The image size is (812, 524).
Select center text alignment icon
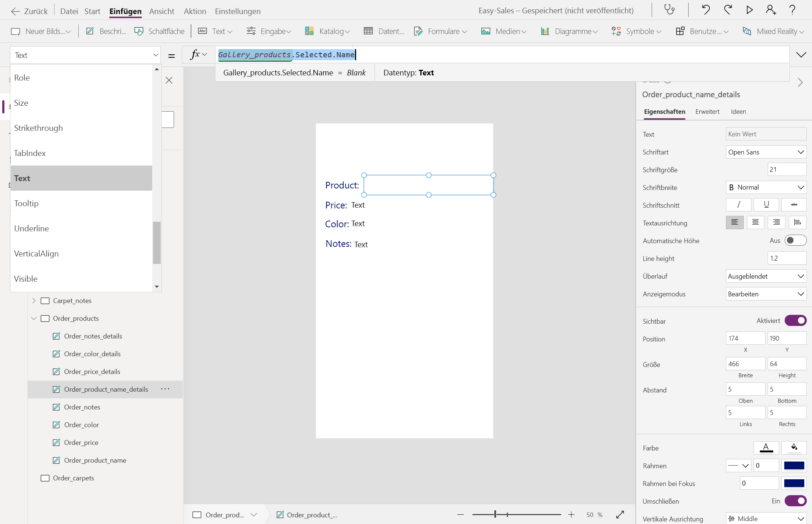[x=755, y=222]
